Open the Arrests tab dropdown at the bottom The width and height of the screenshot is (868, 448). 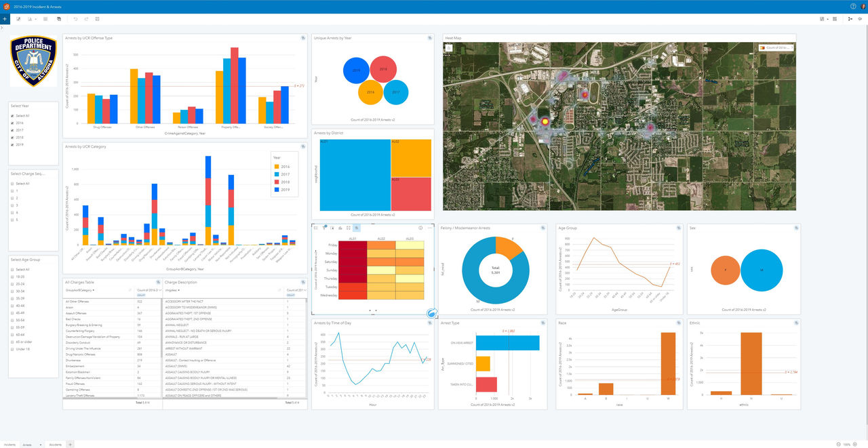41,445
